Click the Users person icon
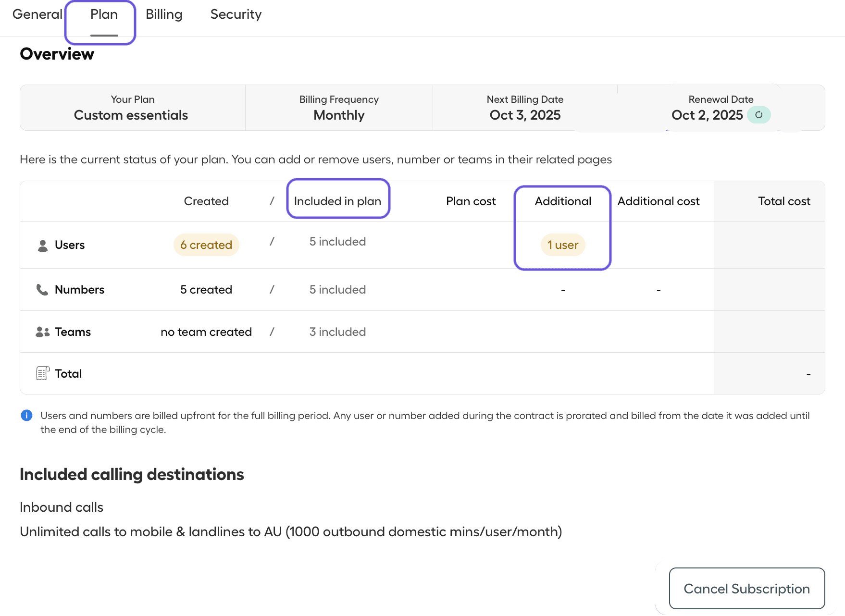Screen dimensions: 845x616 (x=43, y=246)
